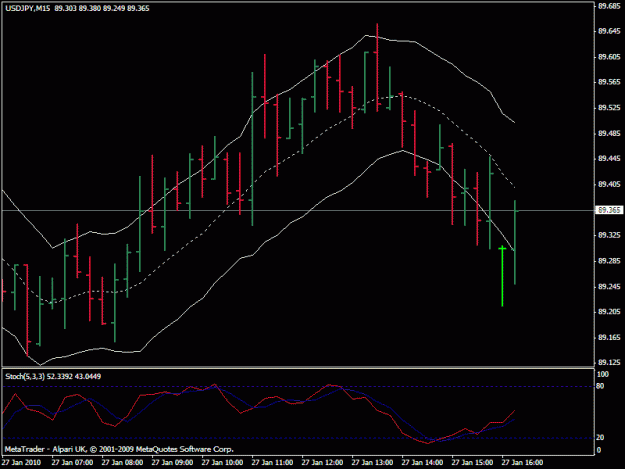Click the 89.445 price axis label
The height and width of the screenshot is (469, 625).
coord(609,159)
